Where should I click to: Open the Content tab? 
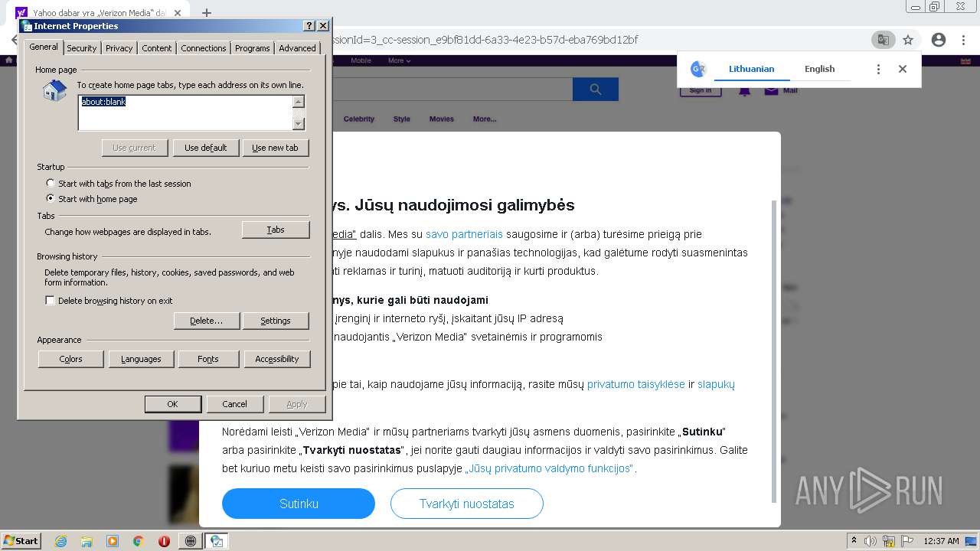tap(156, 48)
